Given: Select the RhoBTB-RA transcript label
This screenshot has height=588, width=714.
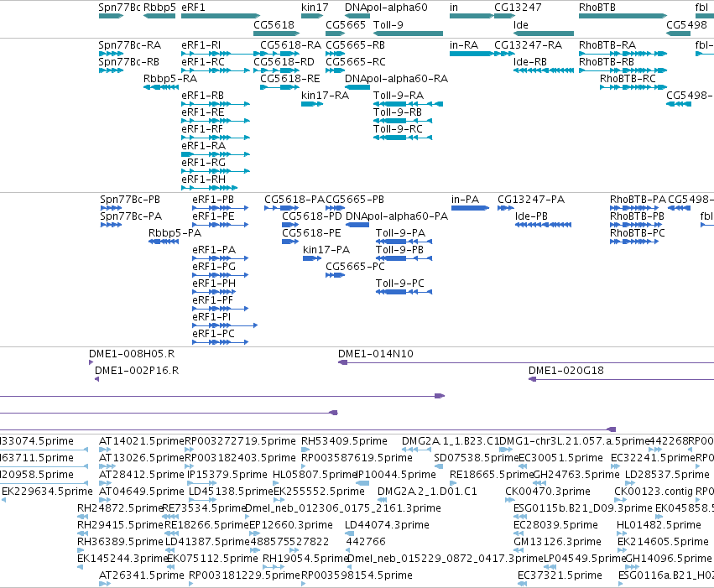Looking at the screenshot, I should pyautogui.click(x=607, y=45).
